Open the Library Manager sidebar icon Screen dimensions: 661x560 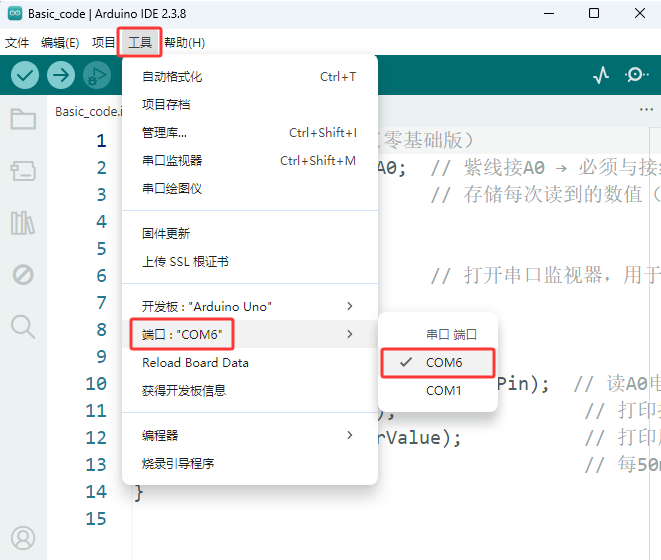click(x=23, y=223)
